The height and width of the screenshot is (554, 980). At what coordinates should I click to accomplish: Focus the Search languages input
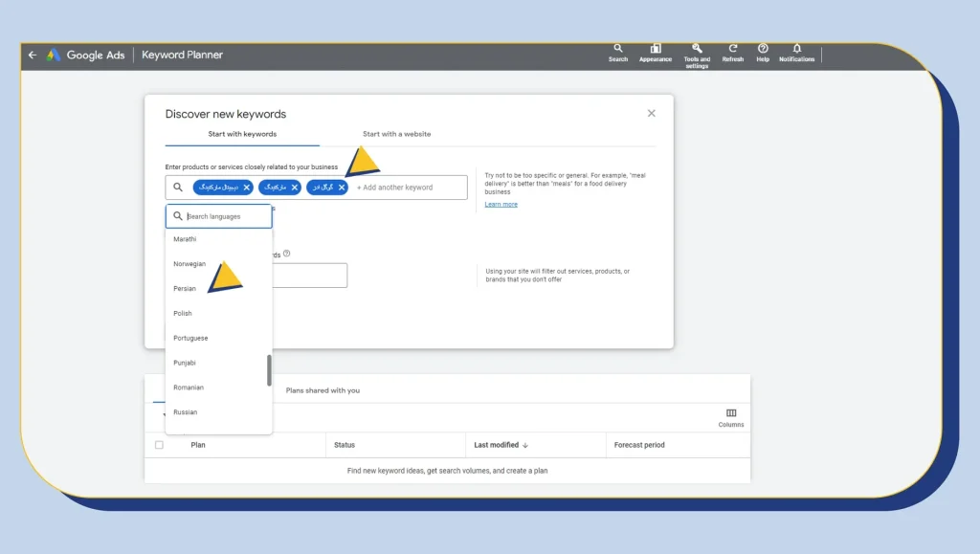(219, 216)
